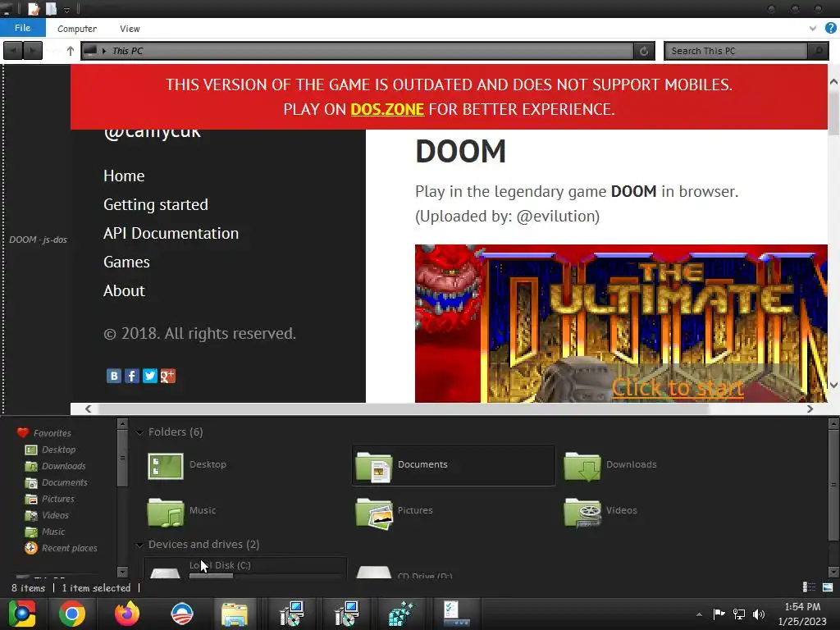Switch to details view icon
The image size is (840, 630).
[809, 587]
